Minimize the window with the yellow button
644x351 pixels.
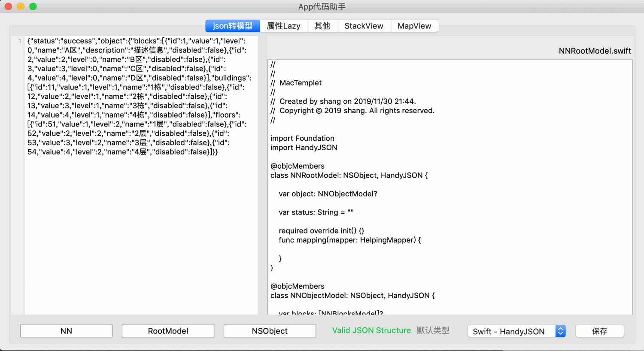(x=21, y=6)
